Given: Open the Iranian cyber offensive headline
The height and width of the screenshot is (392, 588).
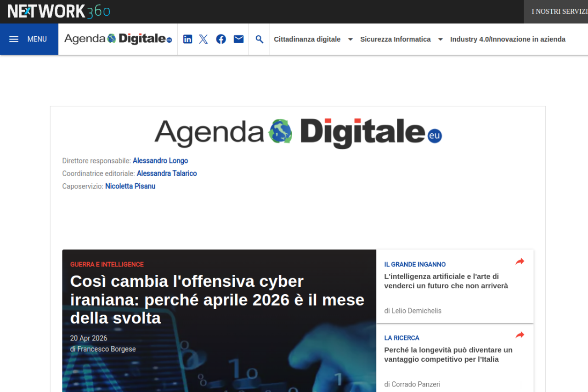Looking at the screenshot, I should 217,299.
